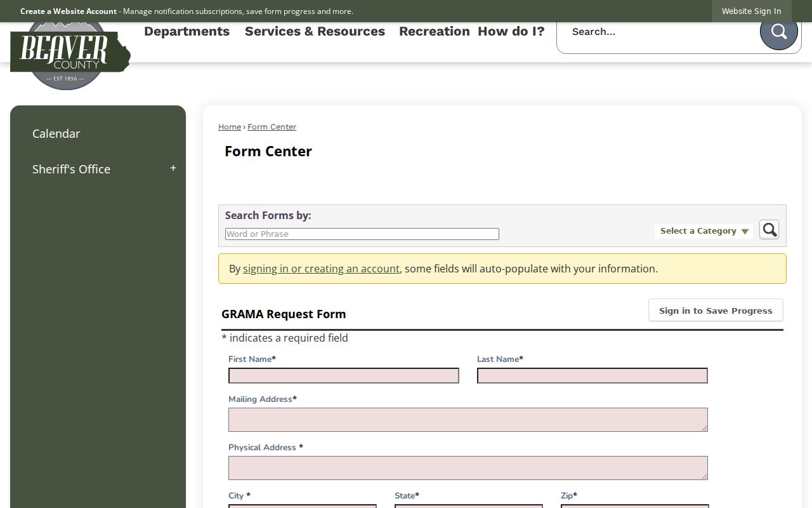Open the Services & Resources menu
Image resolution: width=812 pixels, height=508 pixels.
[315, 32]
